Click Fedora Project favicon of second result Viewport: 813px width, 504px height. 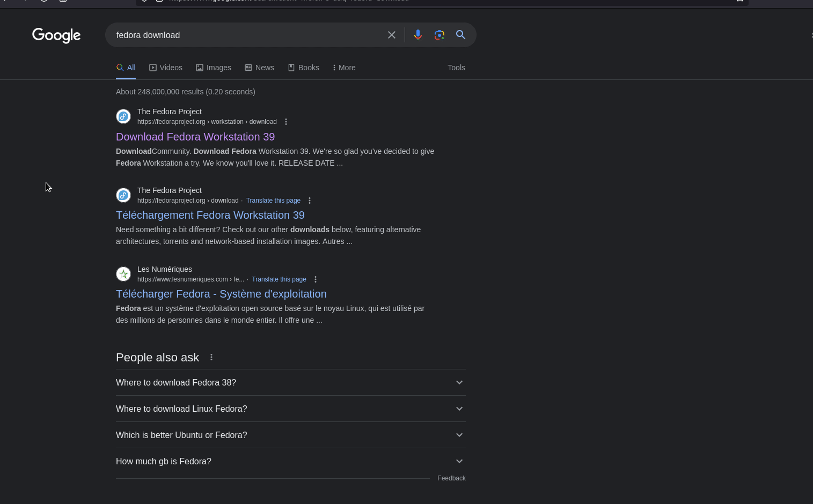tap(123, 195)
